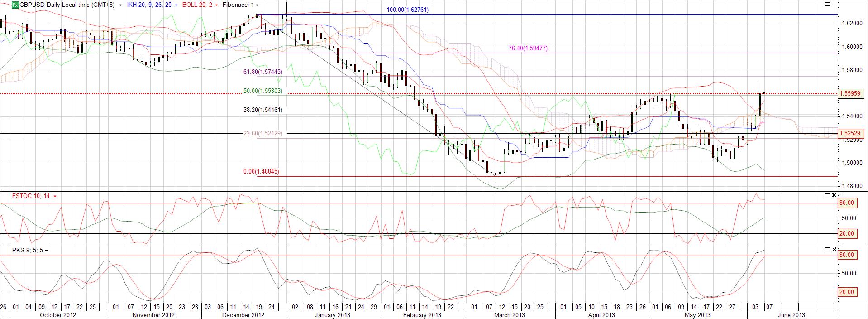The width and height of the screenshot is (868, 319).
Task: Open the FSTOC 10; 14 dropdown
Action: [55, 196]
